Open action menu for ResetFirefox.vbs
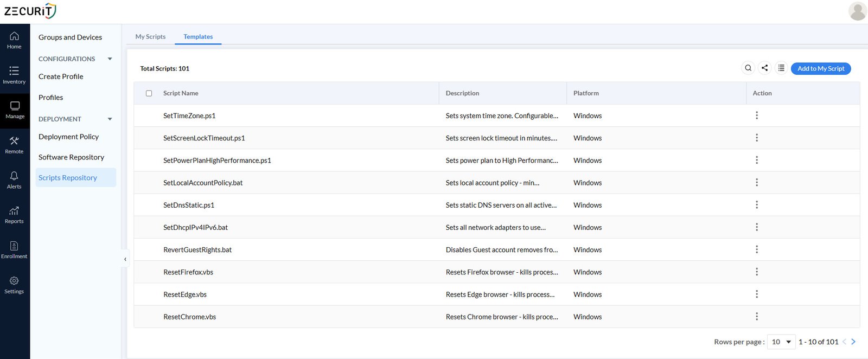This screenshot has width=868, height=359. point(757,272)
